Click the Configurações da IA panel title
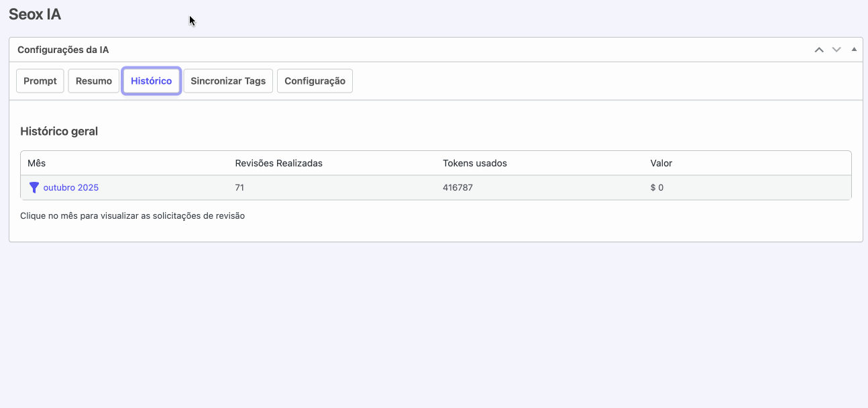The image size is (868, 408). click(63, 50)
